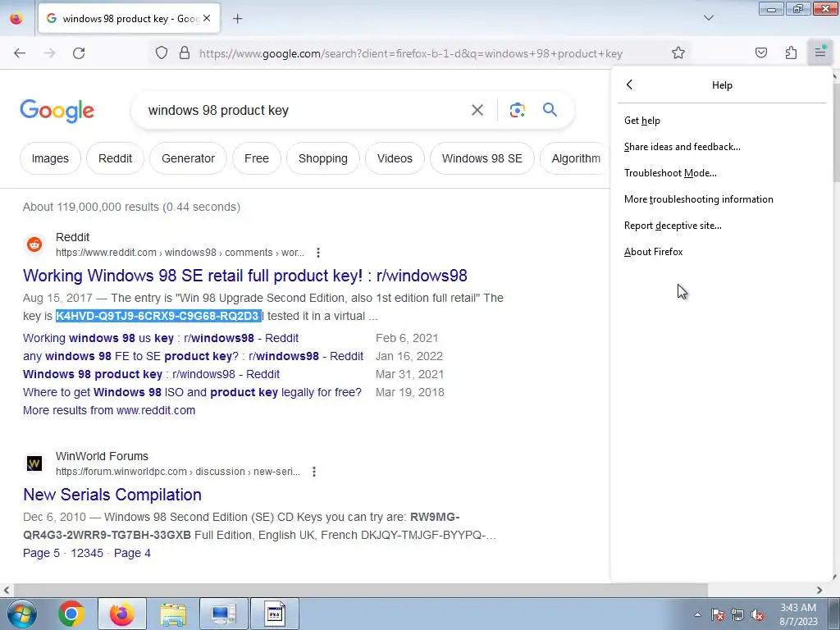Click the Google magnifier search button
Image resolution: width=840 pixels, height=630 pixels.
(550, 110)
